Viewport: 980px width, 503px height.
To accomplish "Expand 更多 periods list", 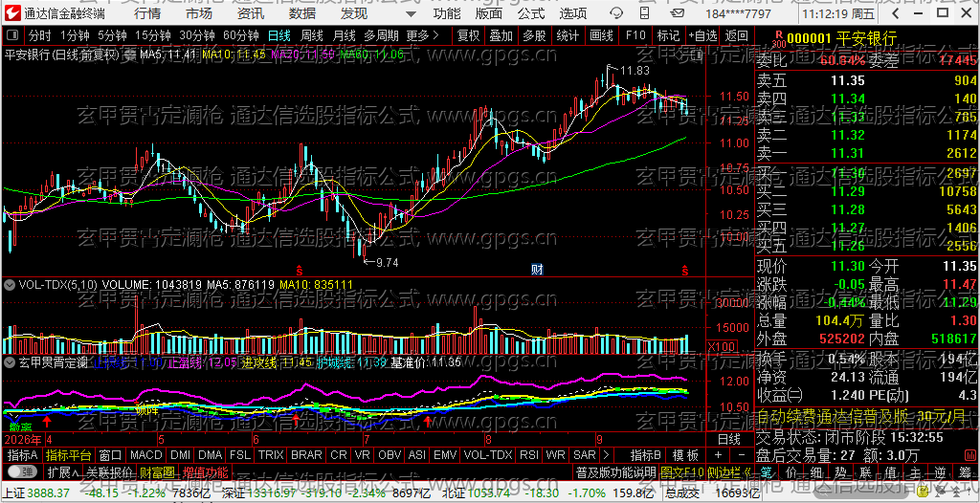I will coord(422,35).
